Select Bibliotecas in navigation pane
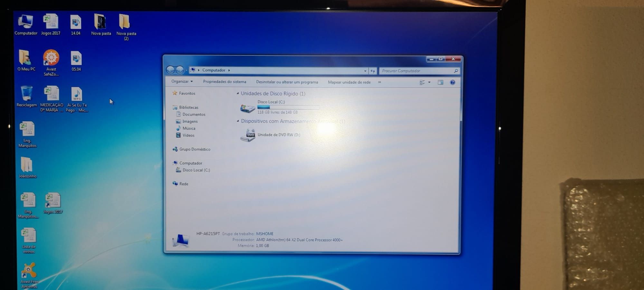 [x=188, y=108]
